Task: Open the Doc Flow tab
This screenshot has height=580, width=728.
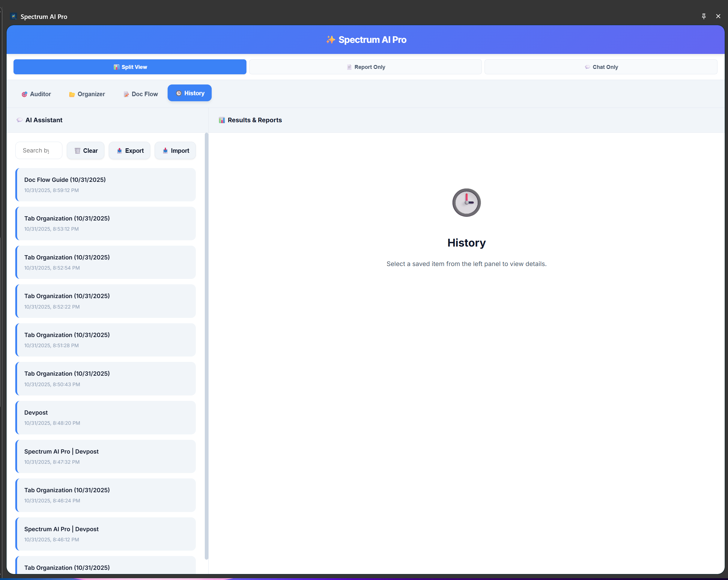Action: click(140, 94)
